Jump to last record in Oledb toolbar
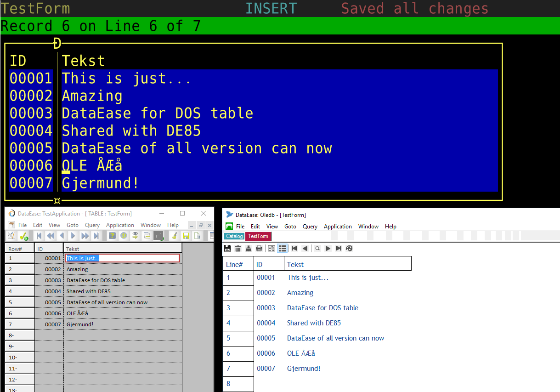Image resolution: width=560 pixels, height=392 pixels. pos(339,249)
